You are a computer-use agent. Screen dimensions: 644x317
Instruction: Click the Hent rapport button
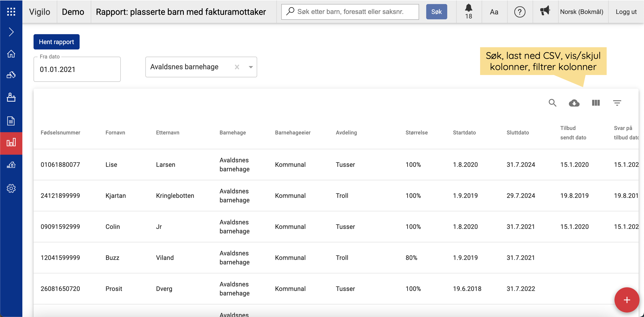point(57,42)
